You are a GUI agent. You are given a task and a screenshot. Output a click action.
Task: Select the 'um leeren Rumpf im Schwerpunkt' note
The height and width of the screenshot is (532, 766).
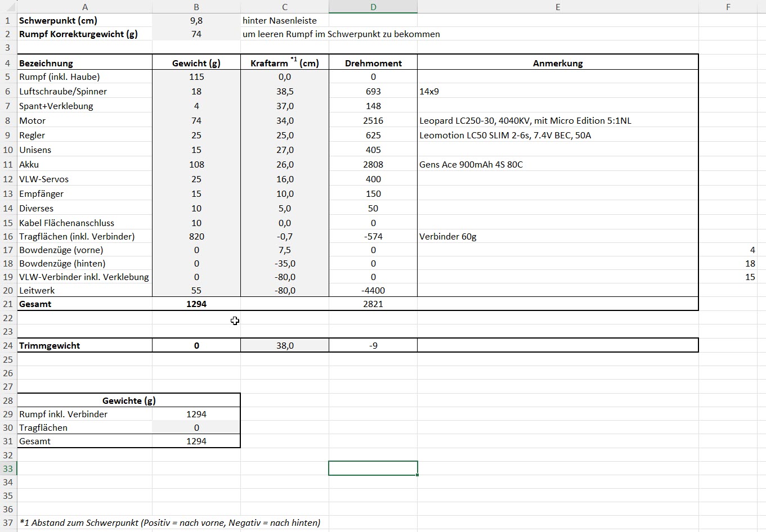tap(341, 34)
